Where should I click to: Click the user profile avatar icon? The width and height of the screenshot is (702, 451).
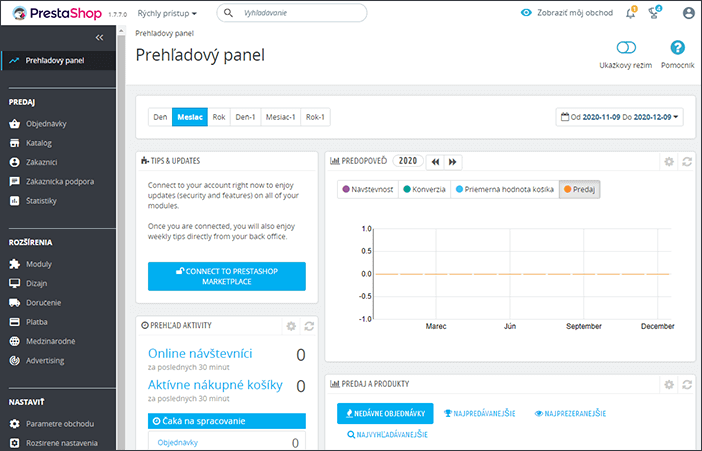click(688, 13)
